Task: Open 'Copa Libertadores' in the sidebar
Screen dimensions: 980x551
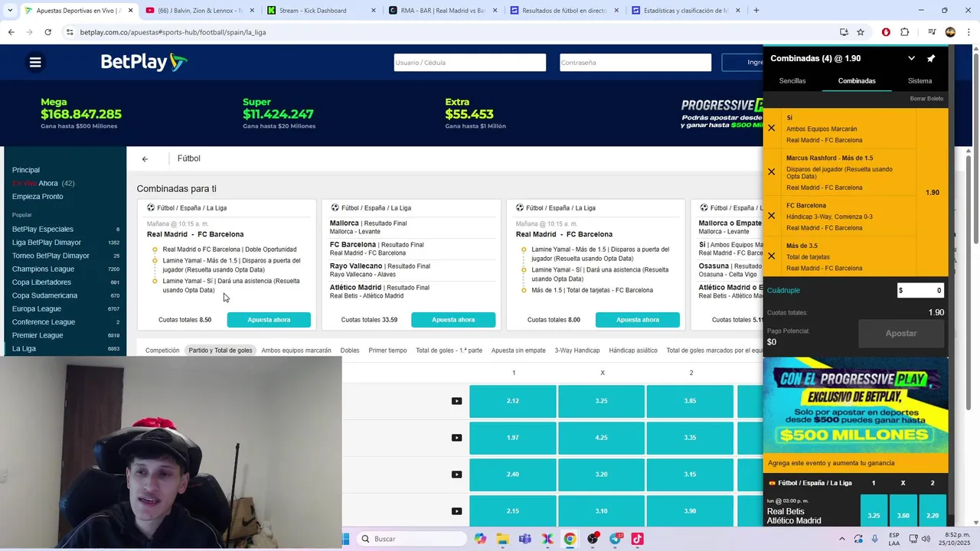Action: (41, 282)
